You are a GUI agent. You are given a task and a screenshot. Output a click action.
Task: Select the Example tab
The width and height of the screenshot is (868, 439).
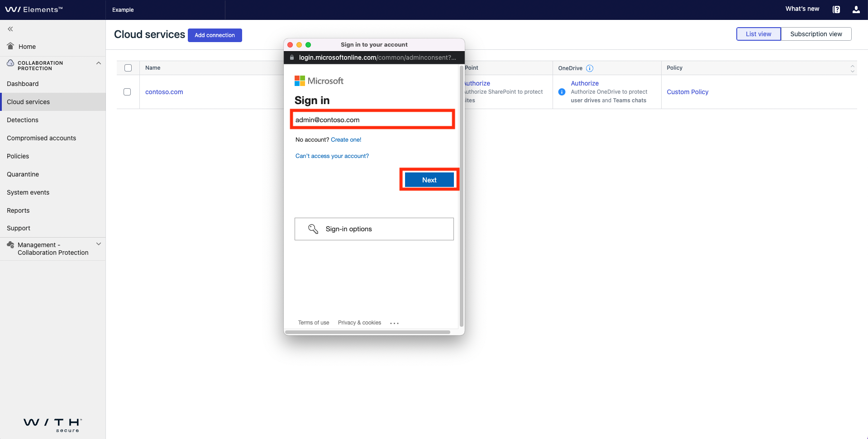123,10
